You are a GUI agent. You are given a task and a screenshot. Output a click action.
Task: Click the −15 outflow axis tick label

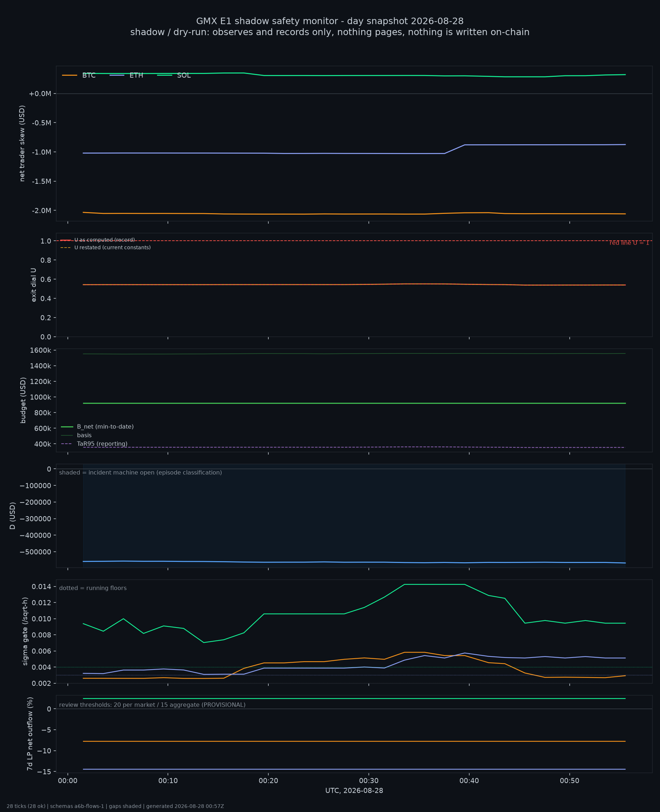pos(44,772)
